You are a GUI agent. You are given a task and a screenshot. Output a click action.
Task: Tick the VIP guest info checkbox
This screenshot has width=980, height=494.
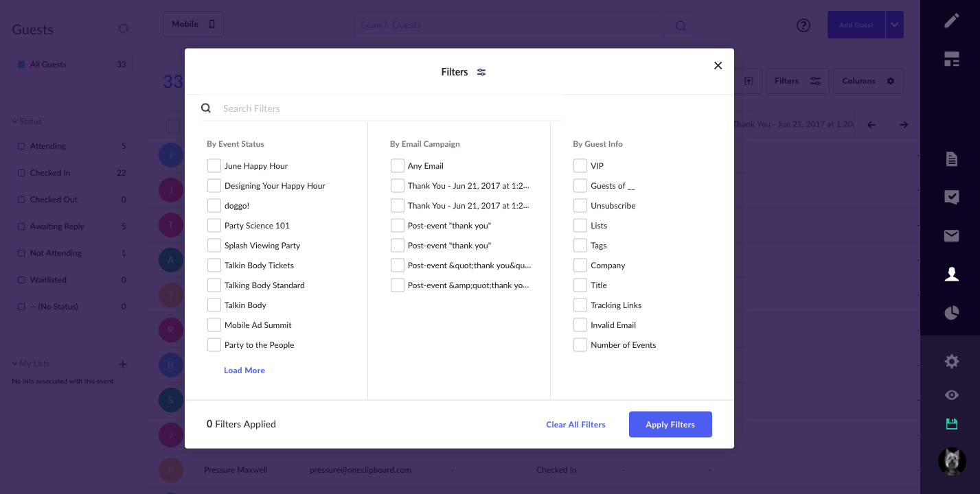pyautogui.click(x=580, y=166)
